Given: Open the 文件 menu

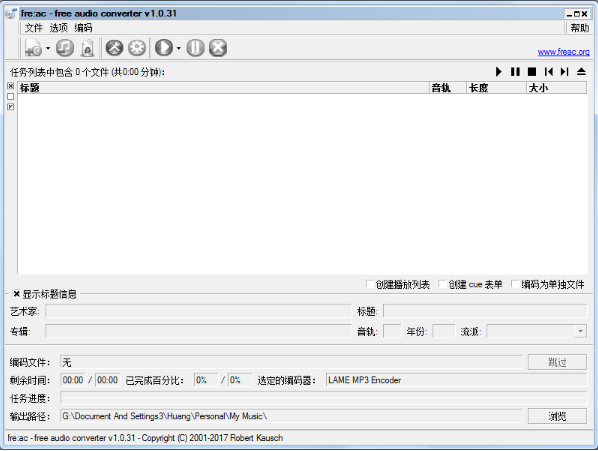Looking at the screenshot, I should pos(34,28).
